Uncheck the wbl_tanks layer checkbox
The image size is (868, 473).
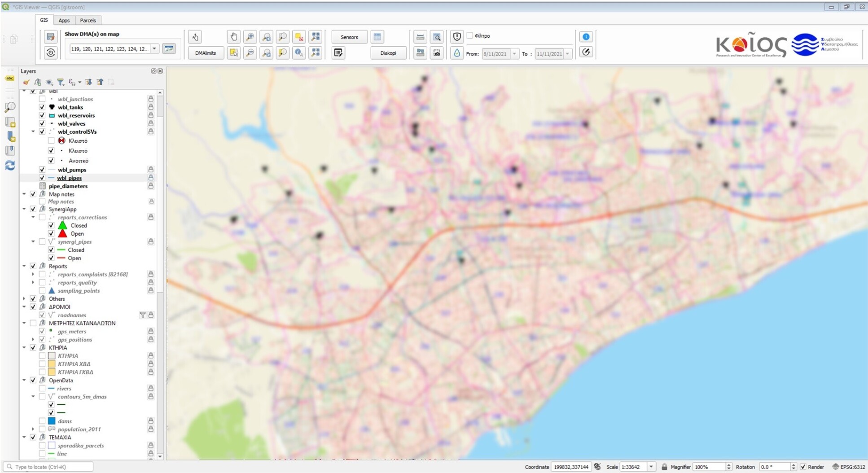42,107
